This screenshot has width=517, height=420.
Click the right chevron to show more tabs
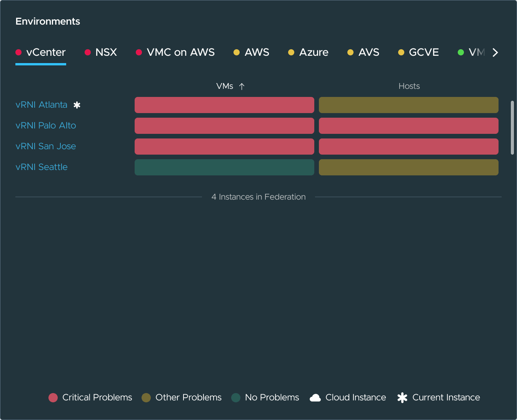pyautogui.click(x=495, y=53)
